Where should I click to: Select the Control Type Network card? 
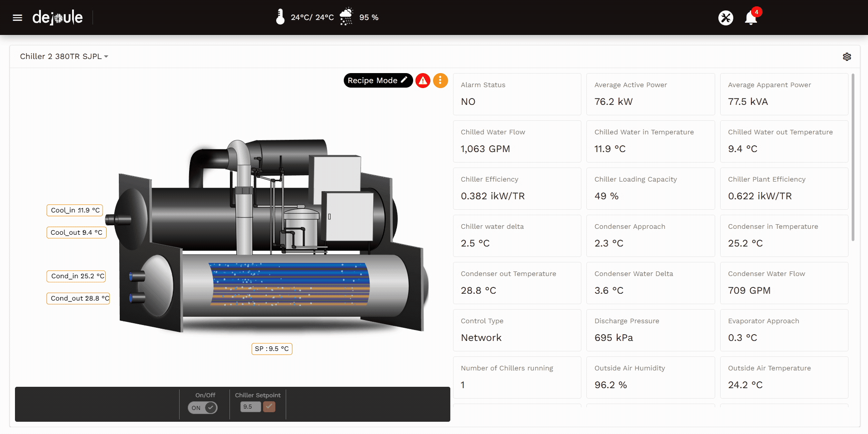tap(517, 330)
